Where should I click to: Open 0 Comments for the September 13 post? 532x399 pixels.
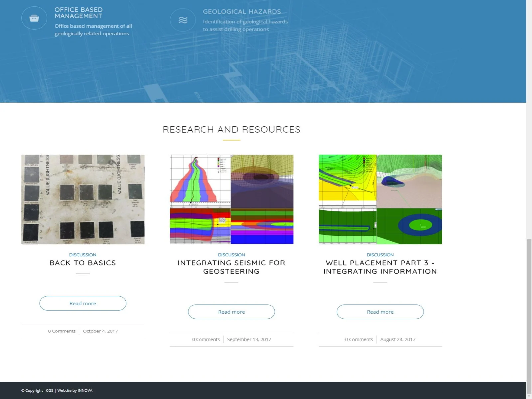[x=206, y=339]
